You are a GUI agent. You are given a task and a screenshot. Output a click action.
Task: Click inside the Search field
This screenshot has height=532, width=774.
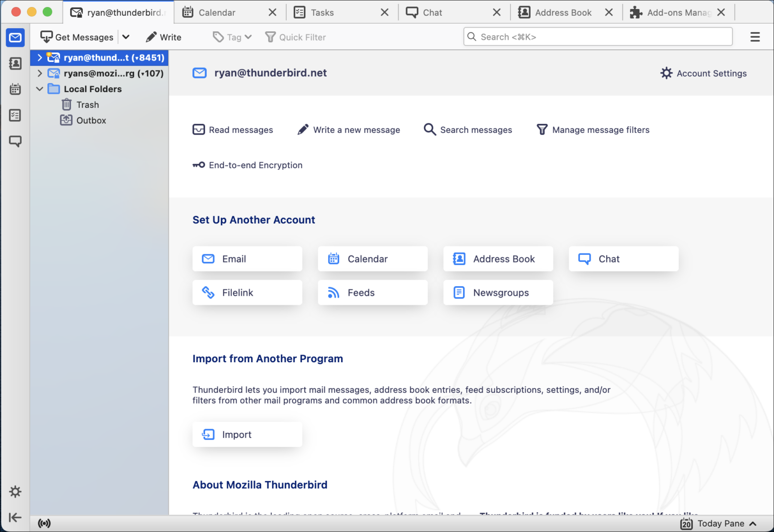click(x=598, y=36)
